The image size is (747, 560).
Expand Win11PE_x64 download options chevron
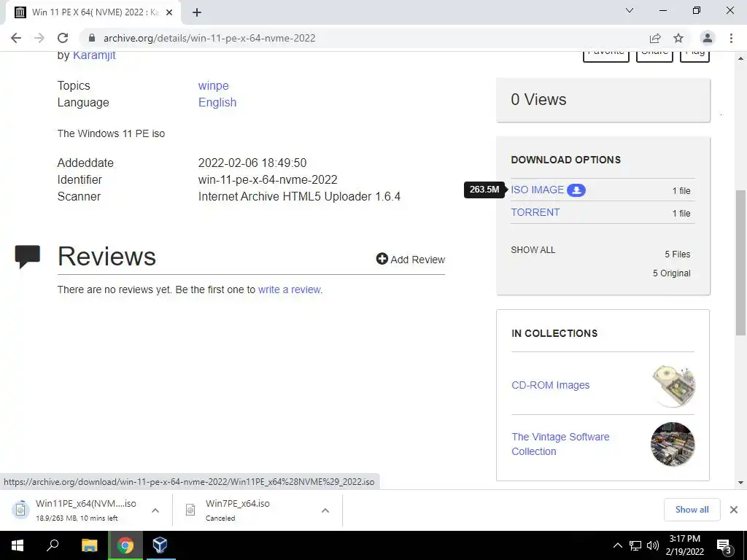click(x=155, y=510)
